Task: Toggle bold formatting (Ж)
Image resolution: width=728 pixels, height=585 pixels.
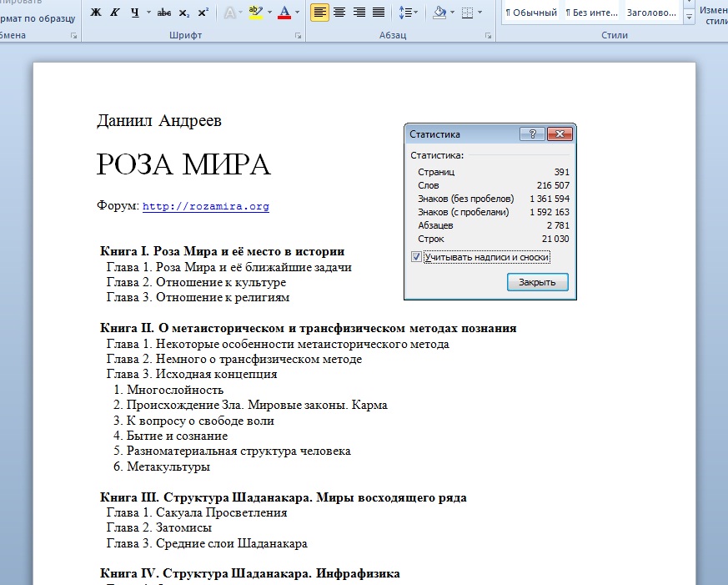Action: pyautogui.click(x=96, y=13)
